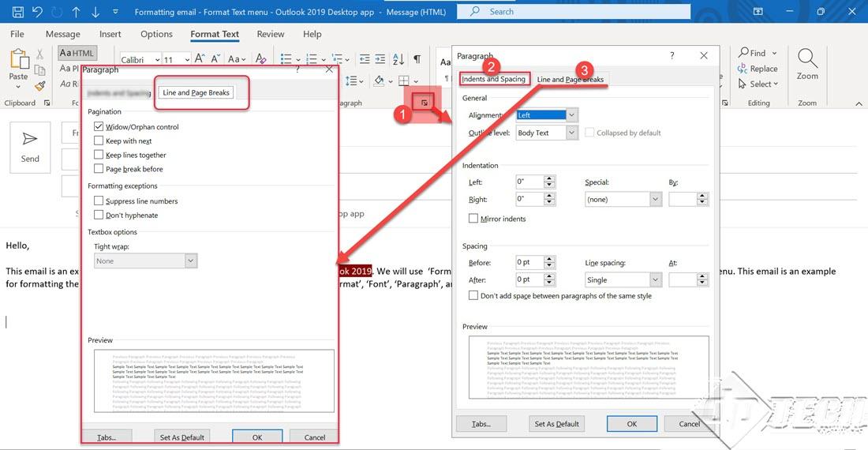
Task: Click the Save icon in title bar
Action: [17, 12]
